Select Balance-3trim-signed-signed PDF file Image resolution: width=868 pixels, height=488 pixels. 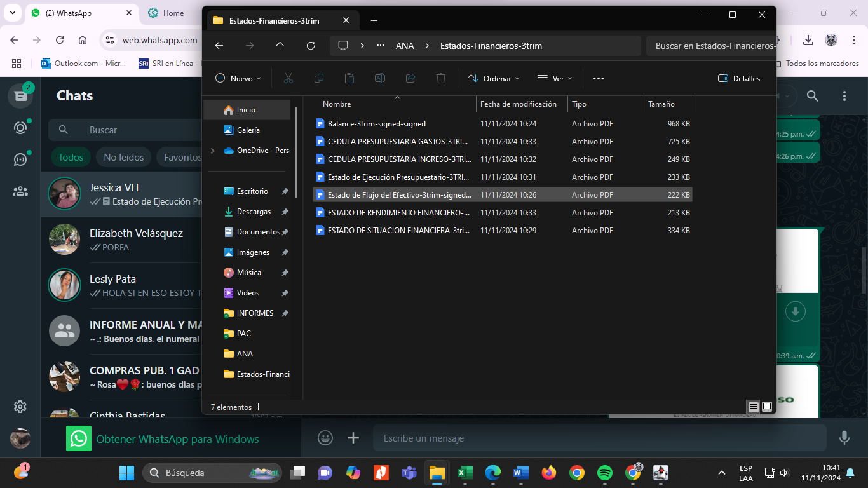coord(376,124)
